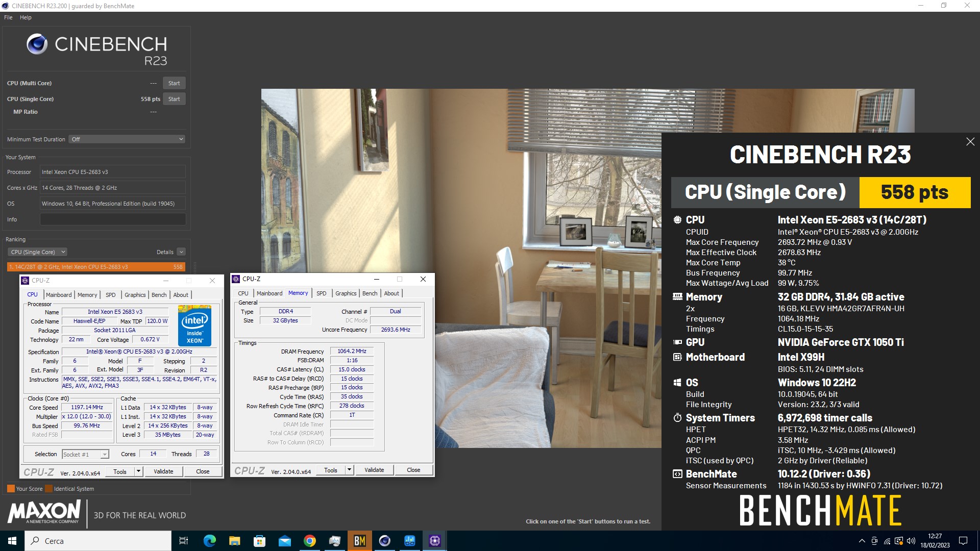Switch to About tab in right CPU-Z
The image size is (980, 551).
click(x=391, y=293)
